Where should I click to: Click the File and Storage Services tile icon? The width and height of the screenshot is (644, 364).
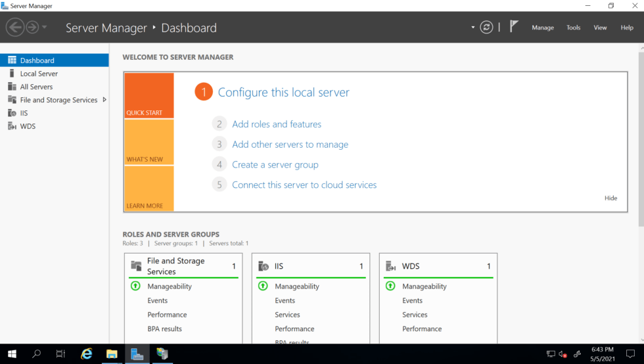(x=136, y=266)
